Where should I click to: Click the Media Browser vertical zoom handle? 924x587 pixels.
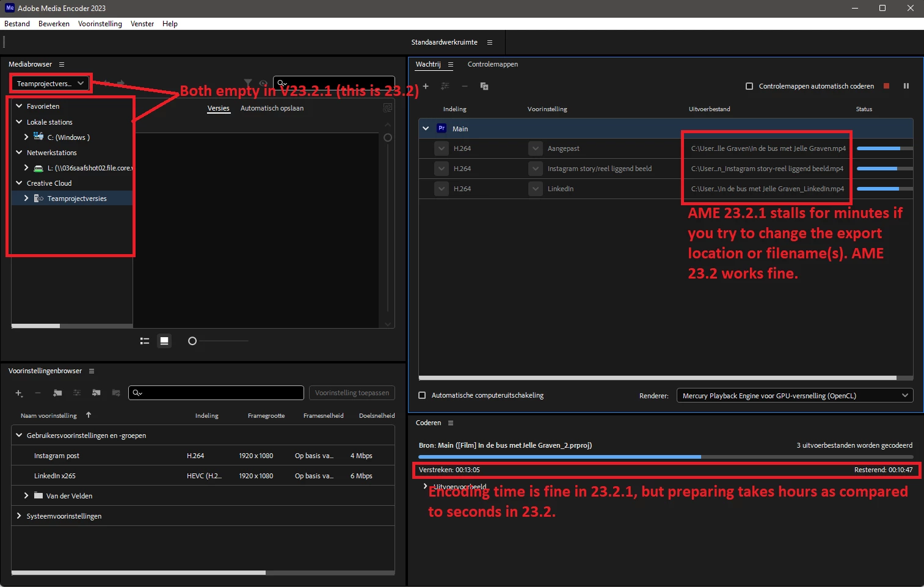(387, 137)
